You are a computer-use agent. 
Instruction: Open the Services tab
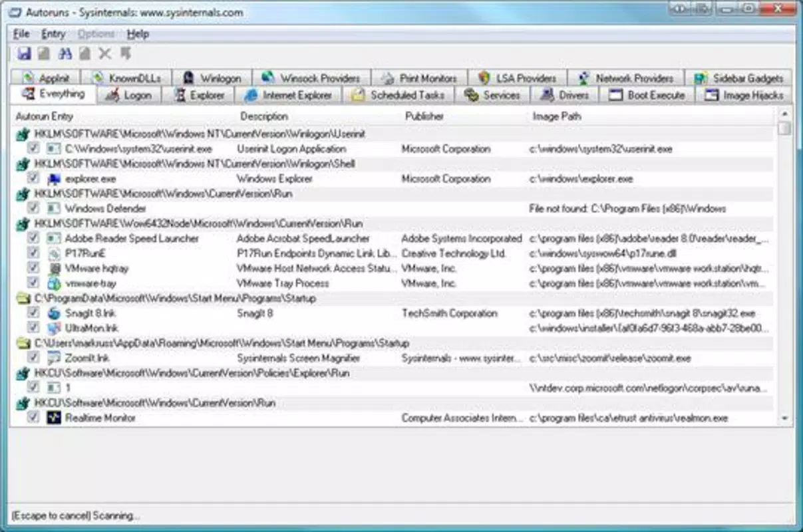493,95
